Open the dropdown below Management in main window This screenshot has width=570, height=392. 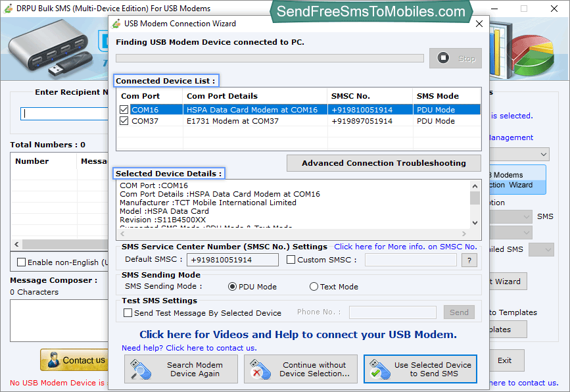coord(520,154)
